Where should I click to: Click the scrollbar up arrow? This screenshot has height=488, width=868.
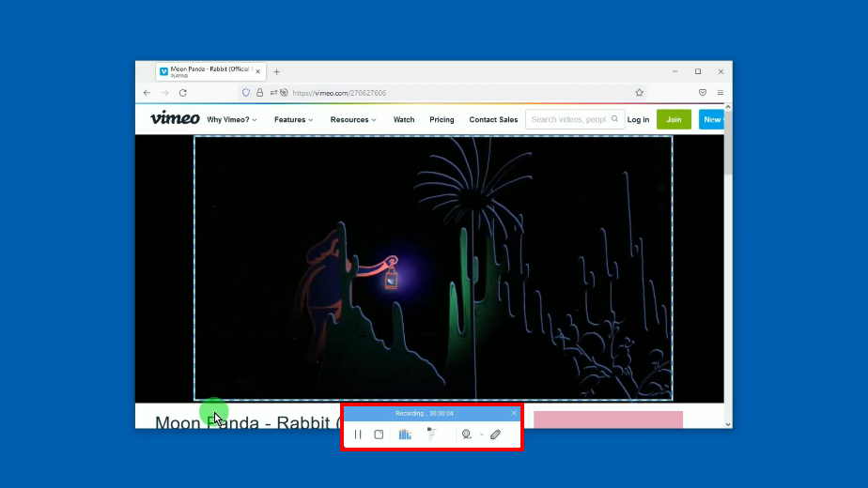[728, 107]
